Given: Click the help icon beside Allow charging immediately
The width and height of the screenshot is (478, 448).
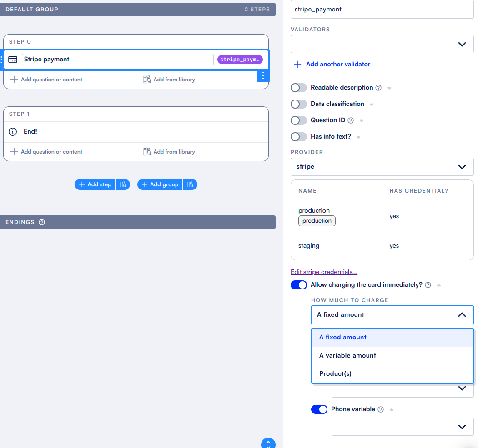Looking at the screenshot, I should (x=428, y=285).
